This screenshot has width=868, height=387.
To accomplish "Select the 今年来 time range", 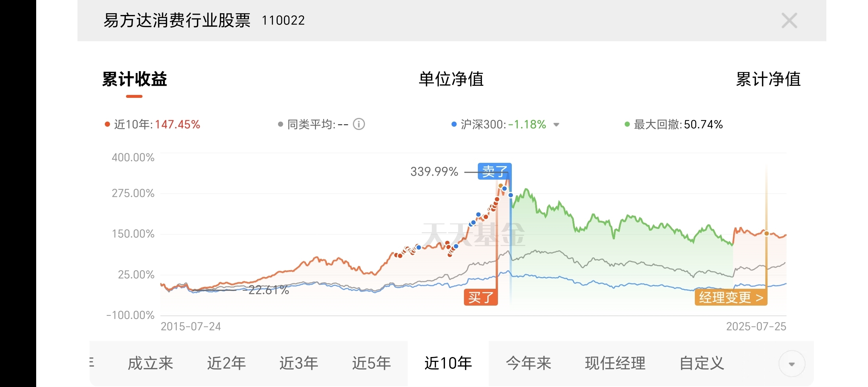I will [528, 363].
